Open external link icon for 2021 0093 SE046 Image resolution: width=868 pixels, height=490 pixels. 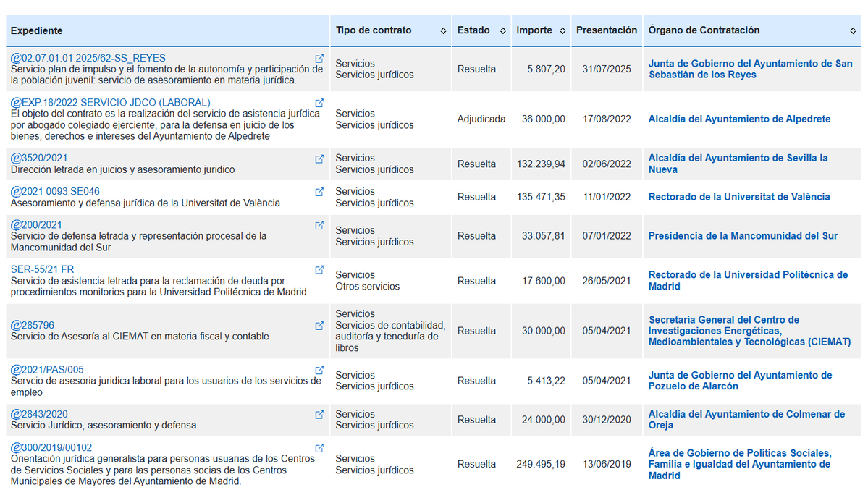[319, 192]
